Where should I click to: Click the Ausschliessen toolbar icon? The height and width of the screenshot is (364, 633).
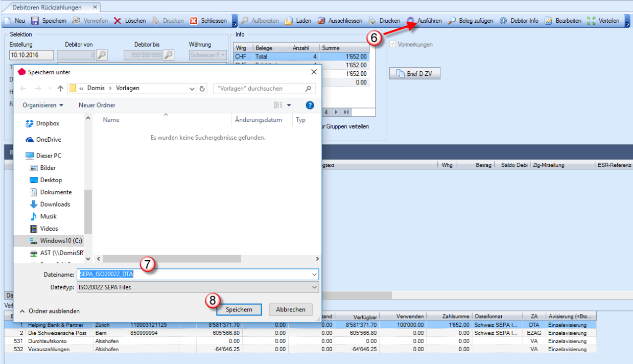click(321, 21)
